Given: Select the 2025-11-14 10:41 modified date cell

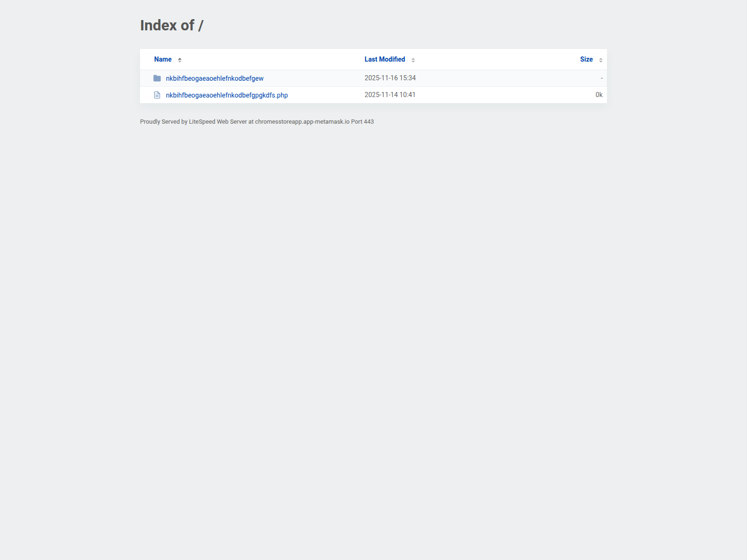Looking at the screenshot, I should click(390, 95).
